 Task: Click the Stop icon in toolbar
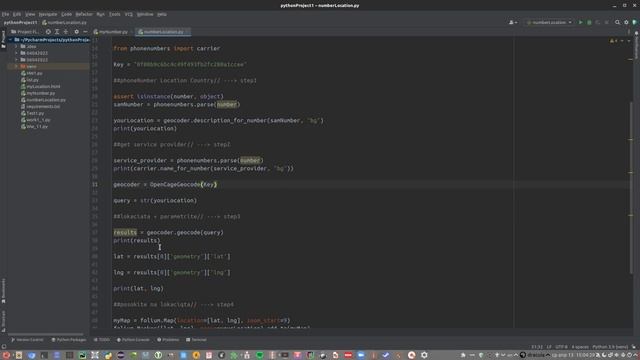pos(607,22)
